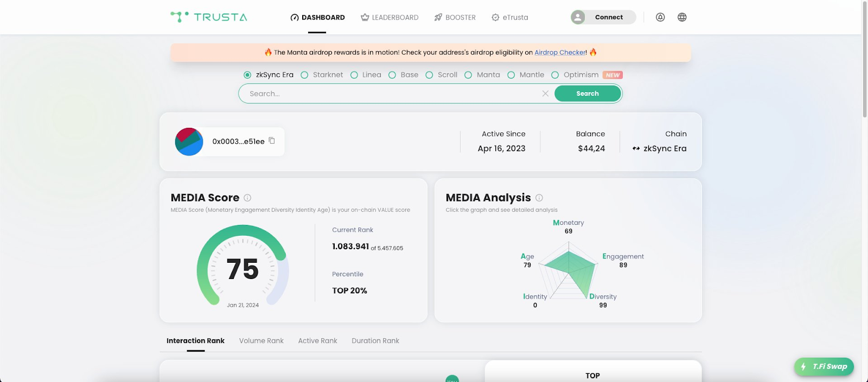Switch to the Interaction Rank tab
The image size is (868, 382).
click(195, 341)
